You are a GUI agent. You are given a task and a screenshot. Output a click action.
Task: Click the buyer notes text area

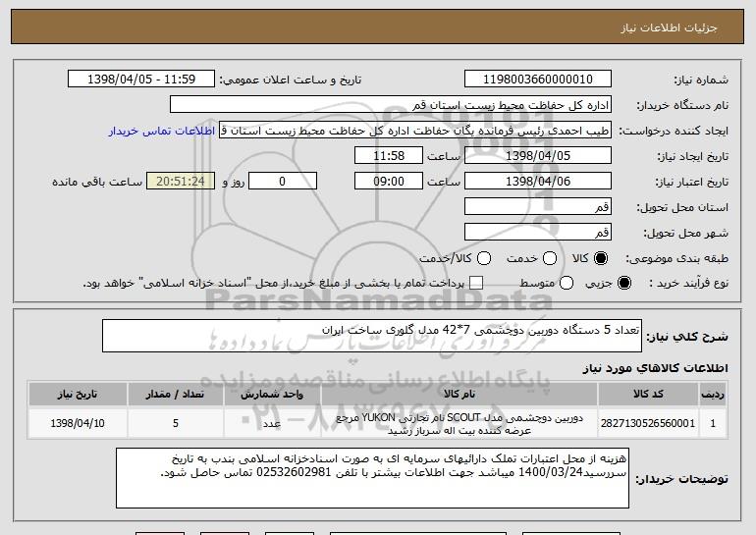click(x=372, y=478)
